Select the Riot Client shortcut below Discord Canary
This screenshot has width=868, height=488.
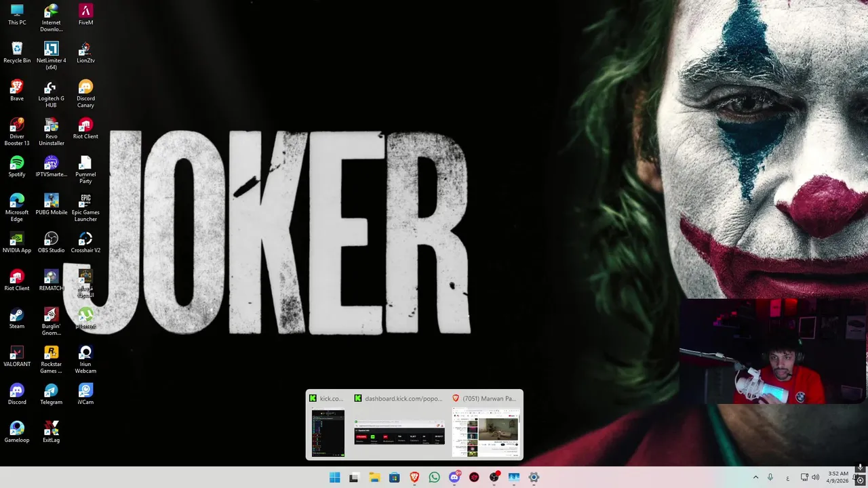coord(85,129)
